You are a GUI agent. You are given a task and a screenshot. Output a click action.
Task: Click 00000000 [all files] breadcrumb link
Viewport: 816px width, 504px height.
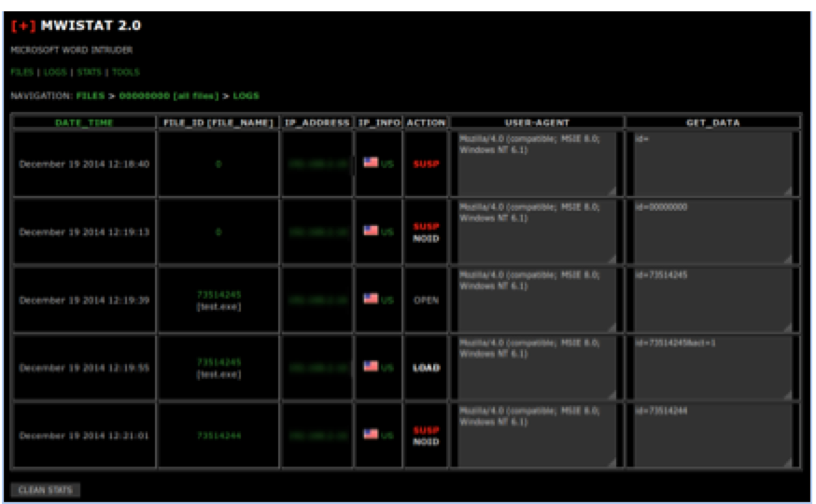coord(169,96)
